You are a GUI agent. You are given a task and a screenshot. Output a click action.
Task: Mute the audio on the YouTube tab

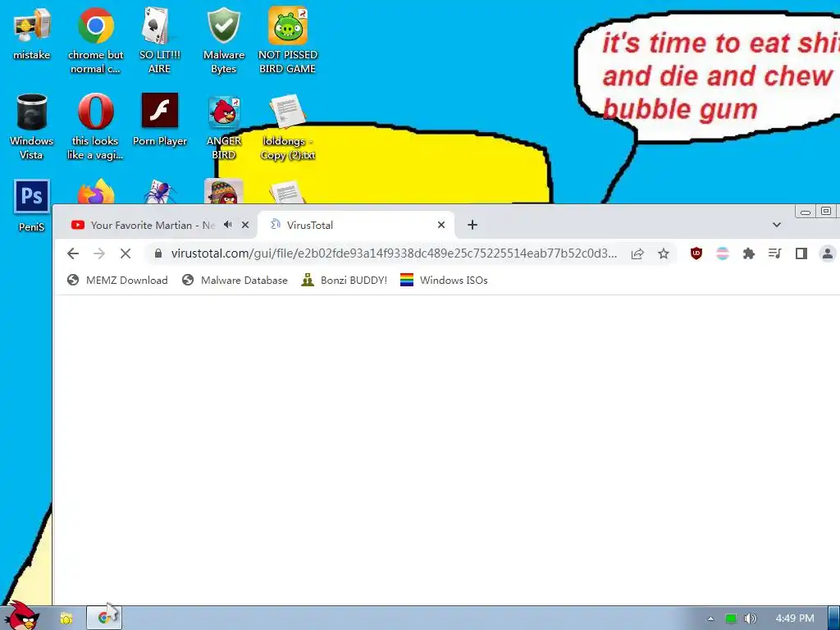(228, 225)
